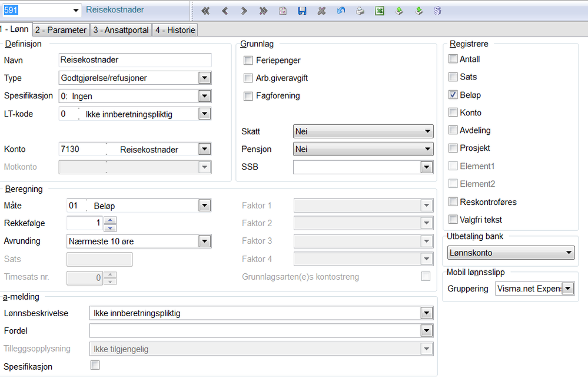The width and height of the screenshot is (588, 381).
Task: Open the Utbetaling bank Lønnskonto dropdown
Action: (x=569, y=253)
